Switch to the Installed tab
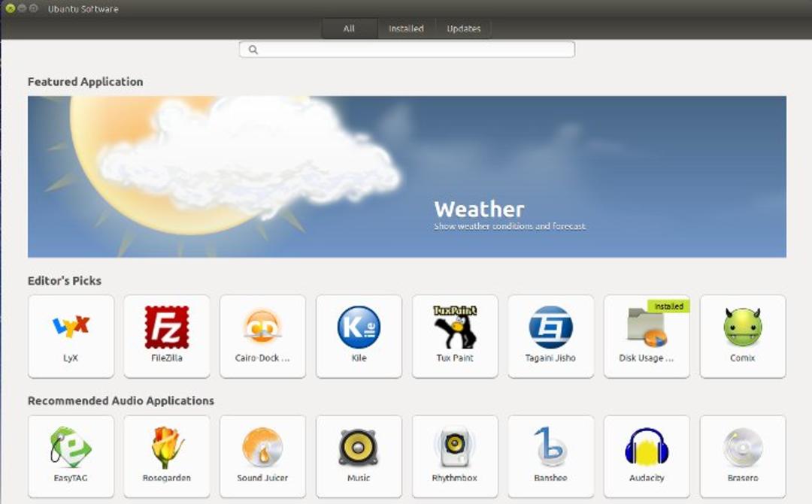This screenshot has height=504, width=812. click(406, 29)
